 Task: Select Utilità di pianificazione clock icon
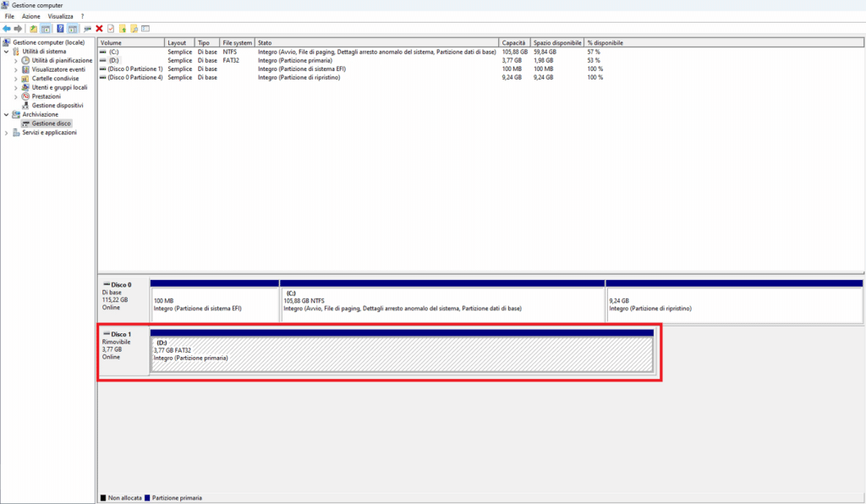click(25, 60)
